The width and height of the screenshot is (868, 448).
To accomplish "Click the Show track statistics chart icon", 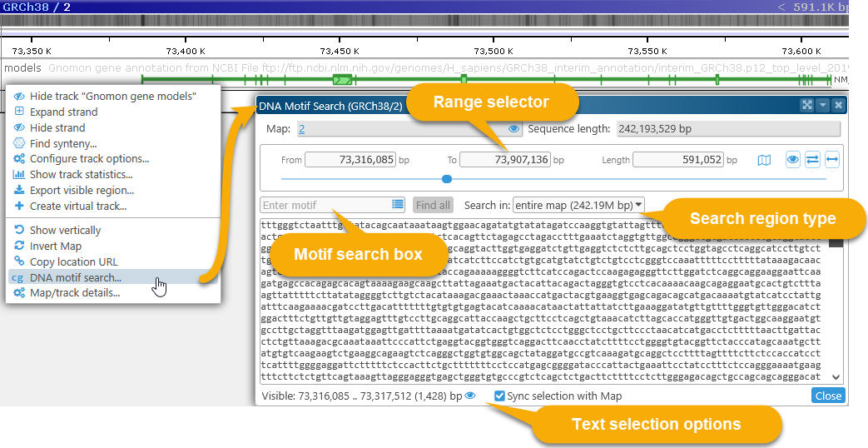I will coord(19,175).
